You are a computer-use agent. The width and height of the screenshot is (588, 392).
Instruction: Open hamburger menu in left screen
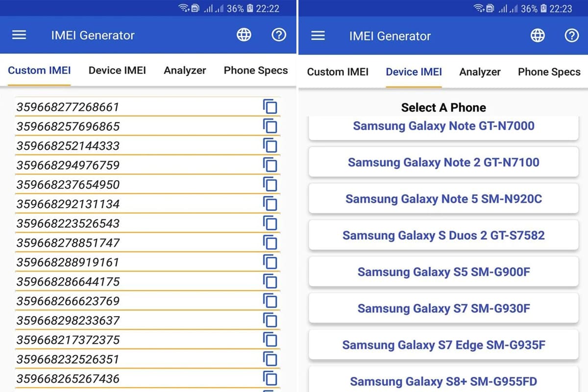point(19,35)
